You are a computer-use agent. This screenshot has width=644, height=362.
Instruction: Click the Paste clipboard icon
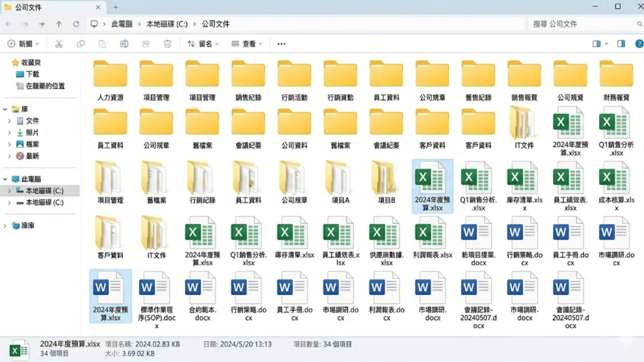(x=102, y=44)
